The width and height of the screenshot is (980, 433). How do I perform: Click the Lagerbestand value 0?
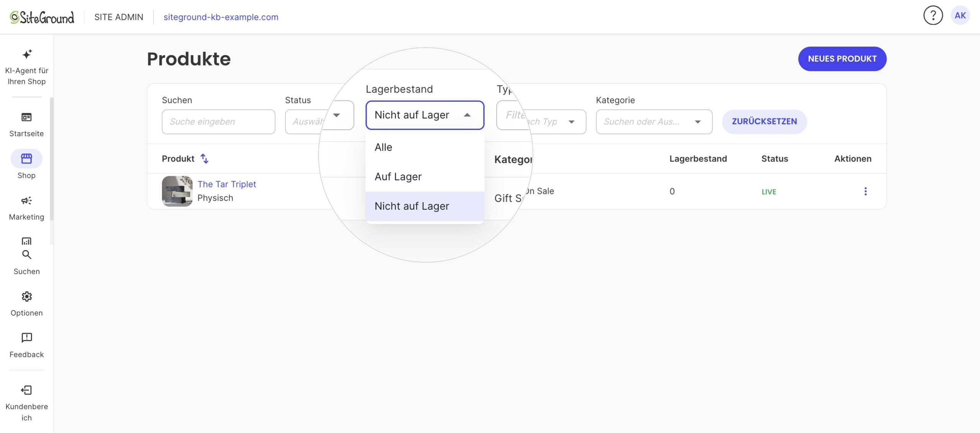click(x=672, y=191)
